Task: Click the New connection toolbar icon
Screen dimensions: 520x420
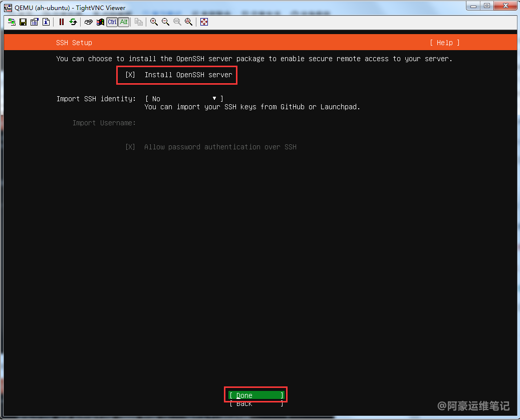Action: [12, 22]
